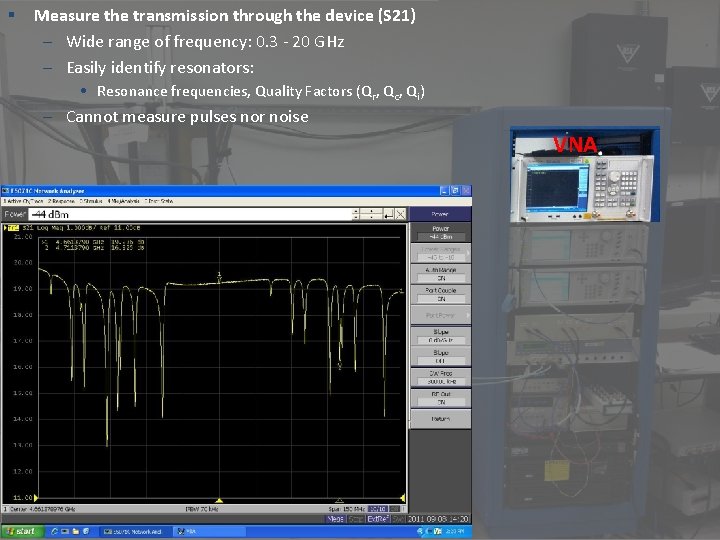
Task: Click the Windows start button
Action: point(22,531)
